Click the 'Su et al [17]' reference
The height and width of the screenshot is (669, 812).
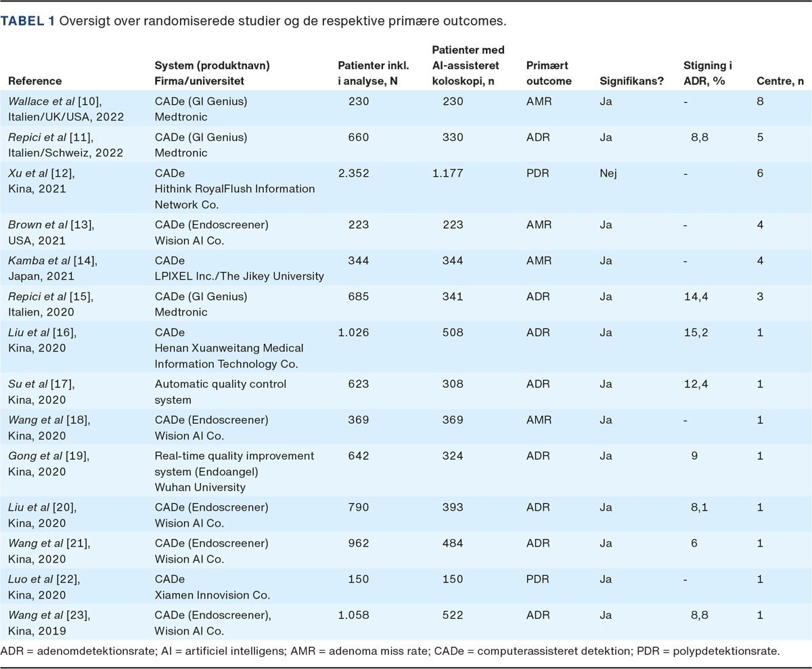(41, 384)
